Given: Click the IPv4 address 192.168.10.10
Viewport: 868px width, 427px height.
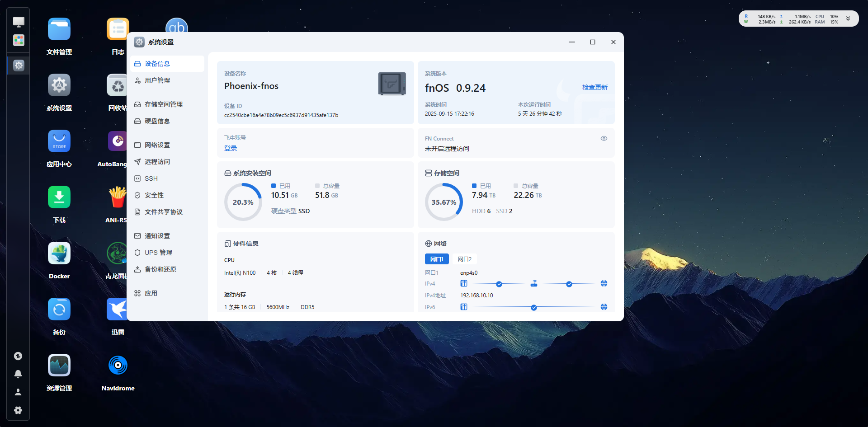Looking at the screenshot, I should pyautogui.click(x=476, y=296).
